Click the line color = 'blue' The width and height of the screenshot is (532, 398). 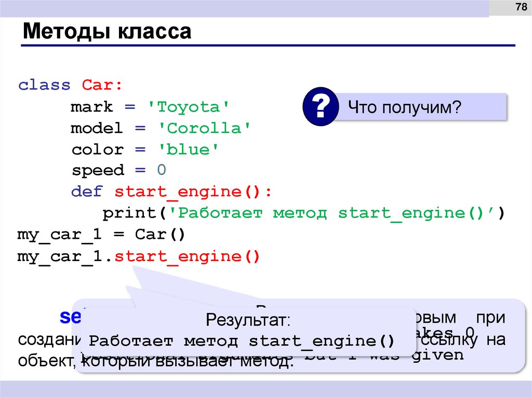[145, 150]
